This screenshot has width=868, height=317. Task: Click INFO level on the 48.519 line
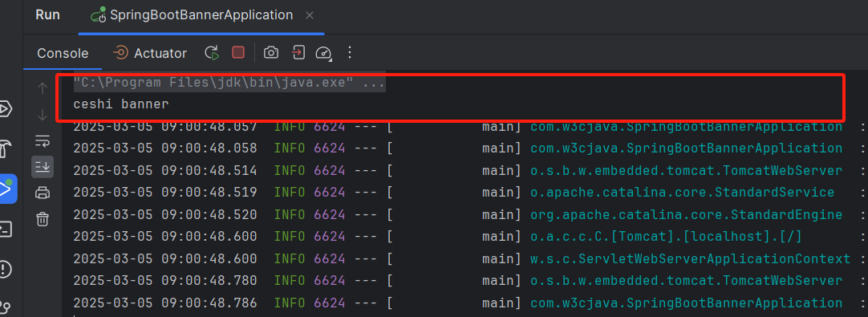tap(290, 193)
